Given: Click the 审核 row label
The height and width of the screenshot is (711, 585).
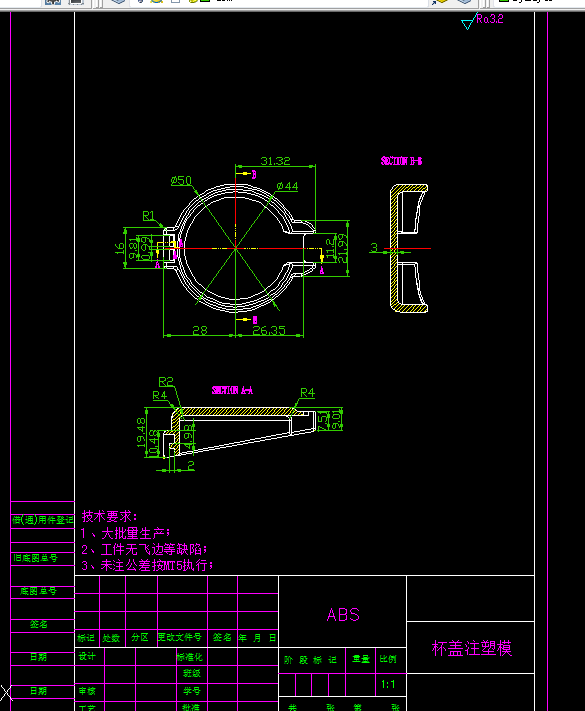Looking at the screenshot, I should pos(87,691).
